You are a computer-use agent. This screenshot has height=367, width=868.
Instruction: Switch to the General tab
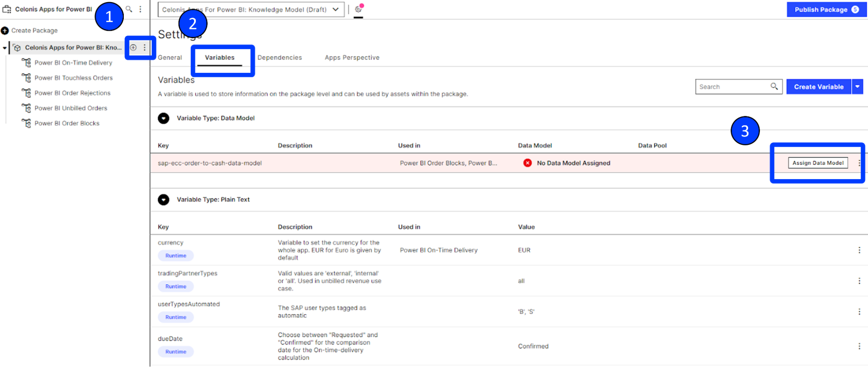pyautogui.click(x=170, y=57)
